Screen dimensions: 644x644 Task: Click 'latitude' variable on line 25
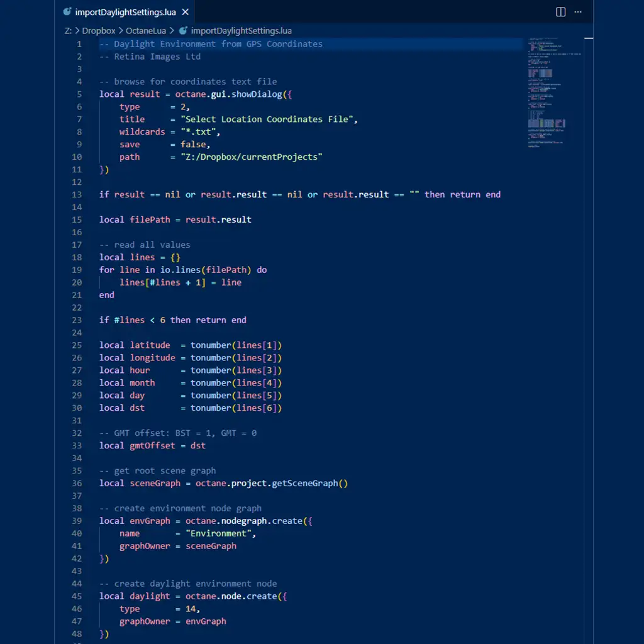(150, 345)
